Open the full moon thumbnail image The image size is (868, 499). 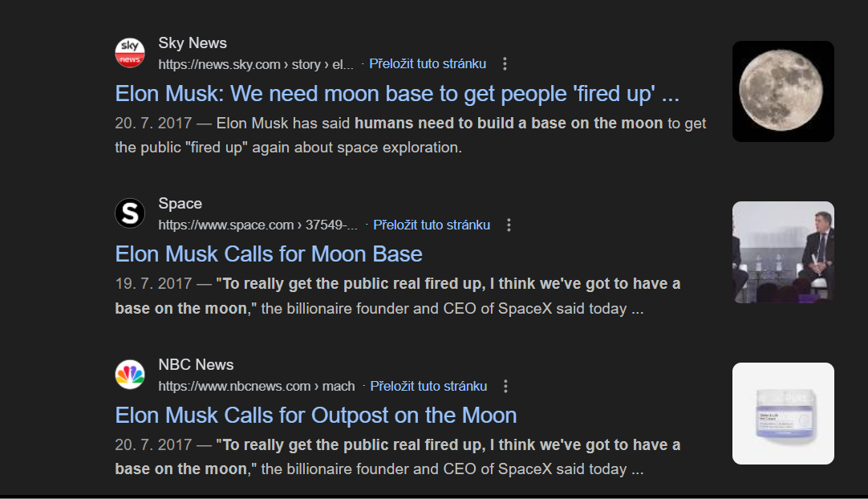click(x=783, y=91)
